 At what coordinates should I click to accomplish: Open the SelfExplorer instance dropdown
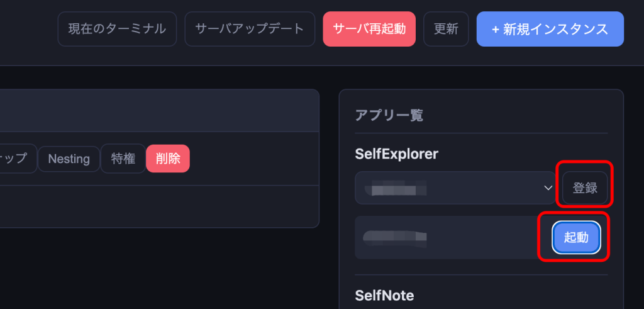(455, 188)
